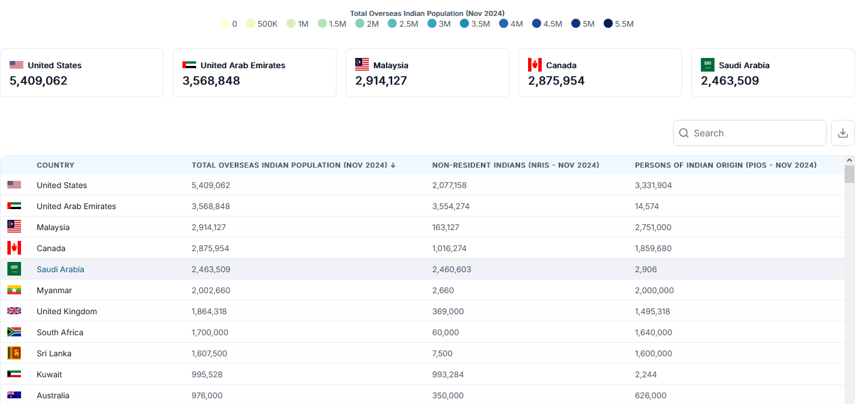Click the table vertical scrollbar thumb

pos(849,174)
